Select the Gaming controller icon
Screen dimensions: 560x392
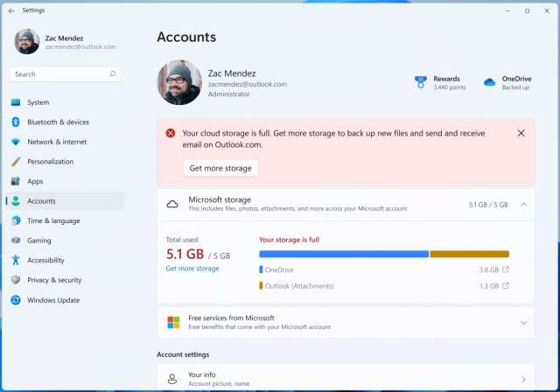tap(16, 241)
